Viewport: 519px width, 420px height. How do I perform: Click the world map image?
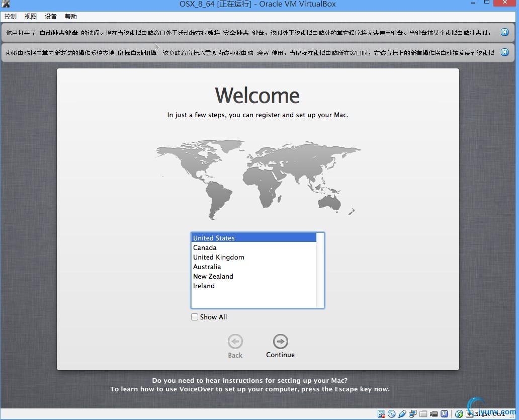pyautogui.click(x=258, y=180)
